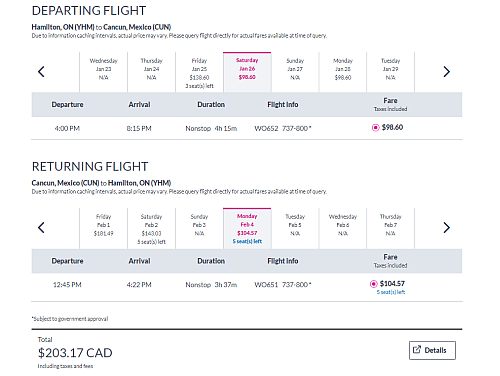500x376 pixels.
Task: Click the WO651 returning flight row
Action: 247,287
